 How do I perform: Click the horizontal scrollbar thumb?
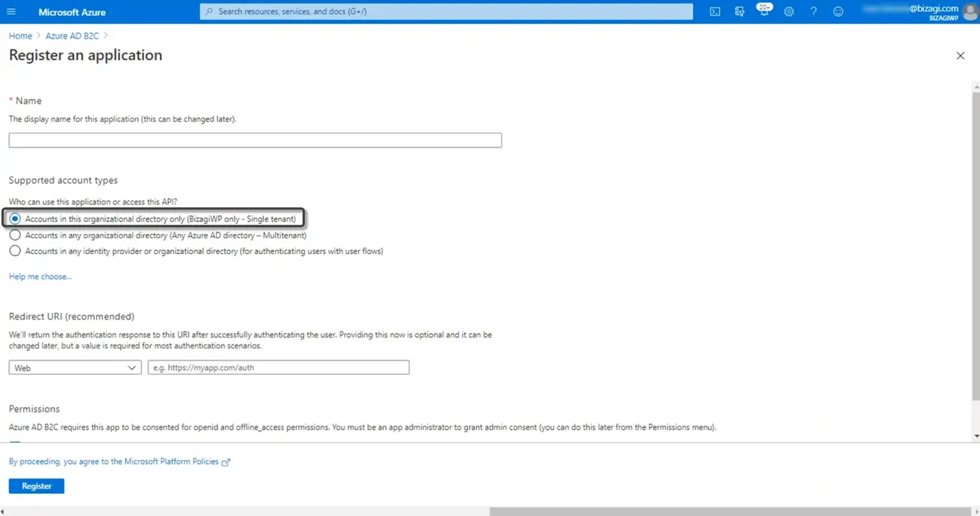tap(730, 512)
